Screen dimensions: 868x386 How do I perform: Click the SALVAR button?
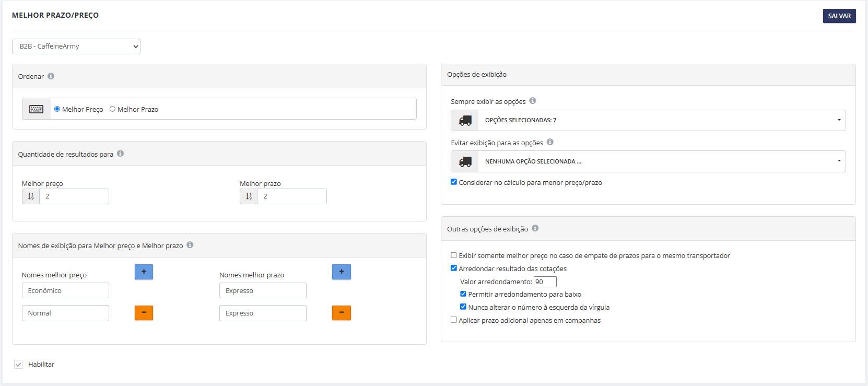click(839, 16)
